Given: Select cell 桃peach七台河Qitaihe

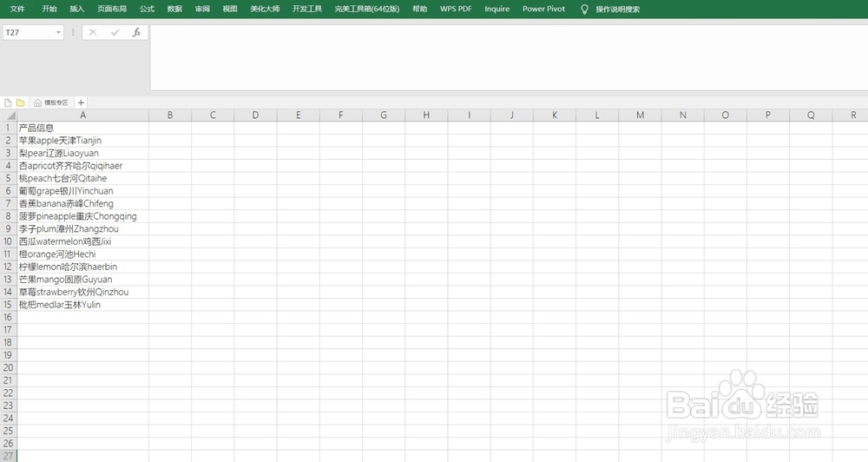Looking at the screenshot, I should (83, 178).
